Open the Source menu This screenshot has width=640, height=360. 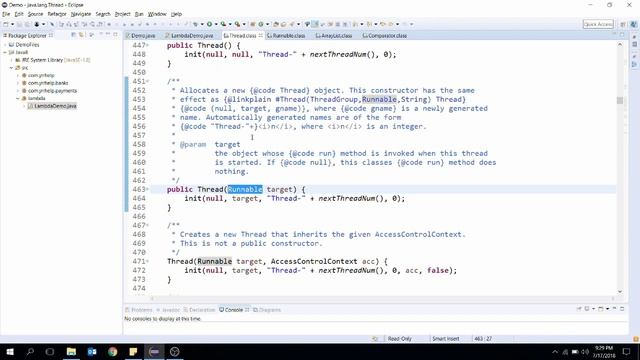(35, 14)
